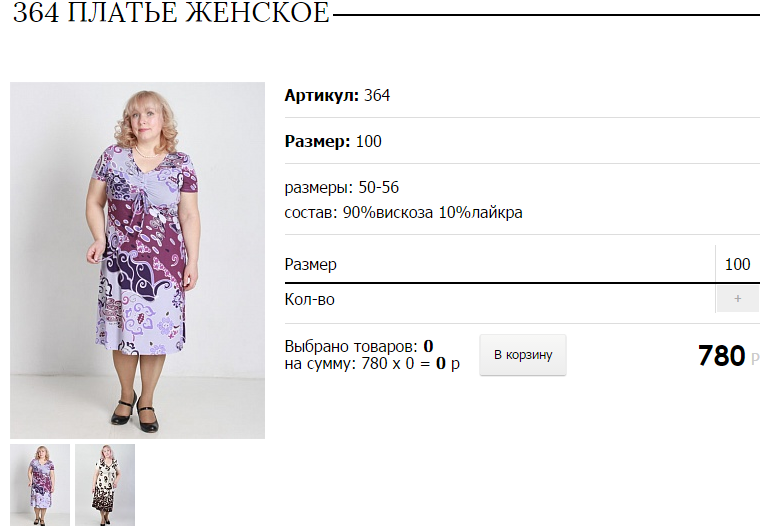Image resolution: width=775 pixels, height=526 pixels.
Task: Click the model's shoes in the main photo
Action: tap(135, 412)
